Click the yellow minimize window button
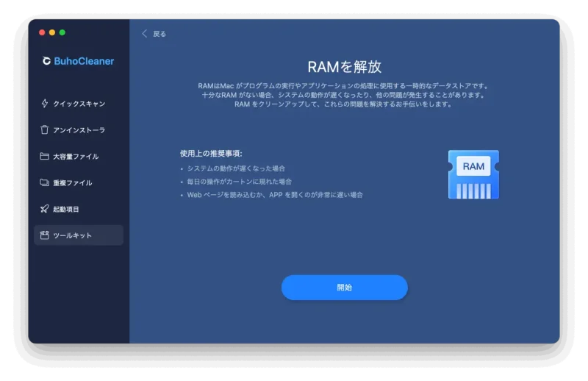This screenshot has height=381, width=588. [x=52, y=32]
